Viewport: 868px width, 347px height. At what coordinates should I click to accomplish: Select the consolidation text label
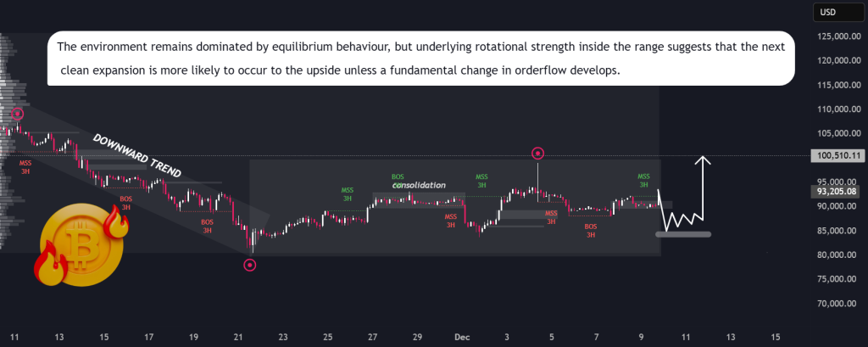pyautogui.click(x=419, y=184)
